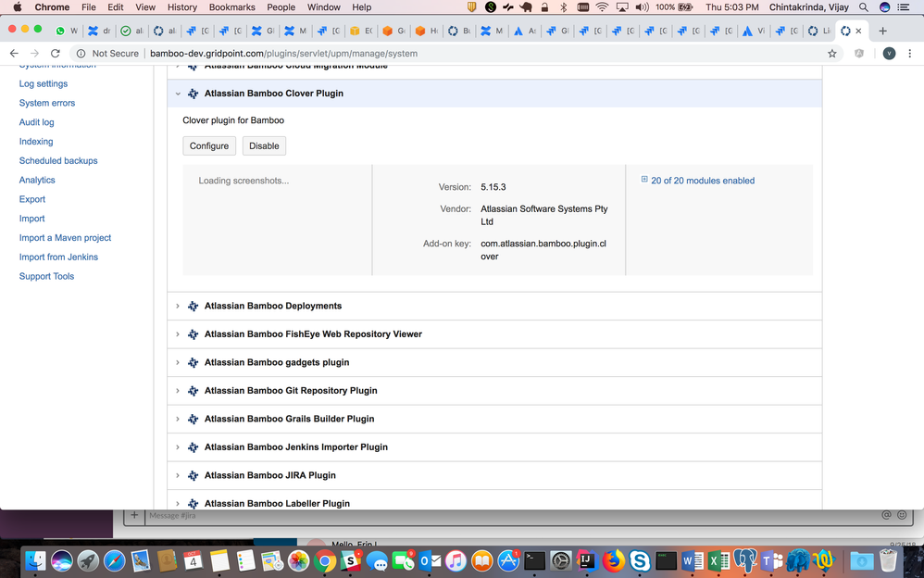Go to Audit log
Image resolution: width=924 pixels, height=578 pixels.
[x=36, y=122]
